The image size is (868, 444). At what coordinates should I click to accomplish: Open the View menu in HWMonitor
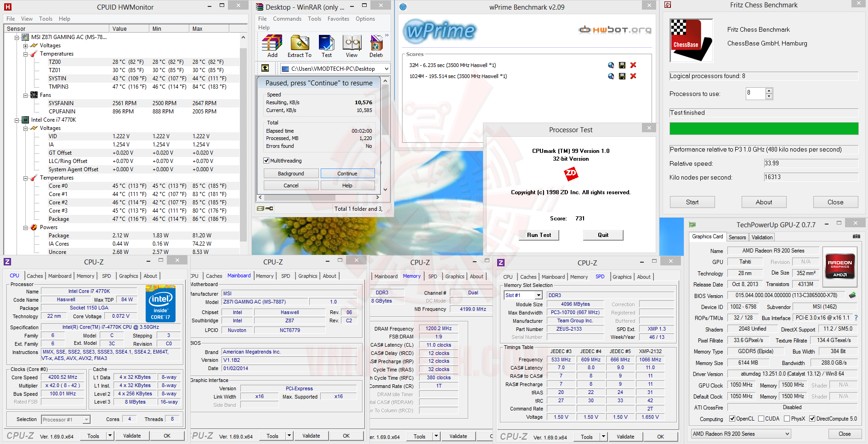27,19
